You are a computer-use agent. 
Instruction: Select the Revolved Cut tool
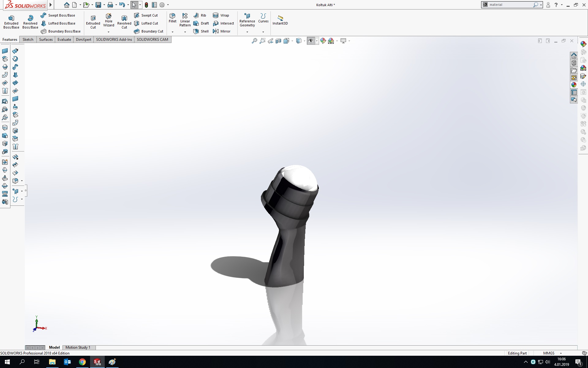[x=124, y=21]
